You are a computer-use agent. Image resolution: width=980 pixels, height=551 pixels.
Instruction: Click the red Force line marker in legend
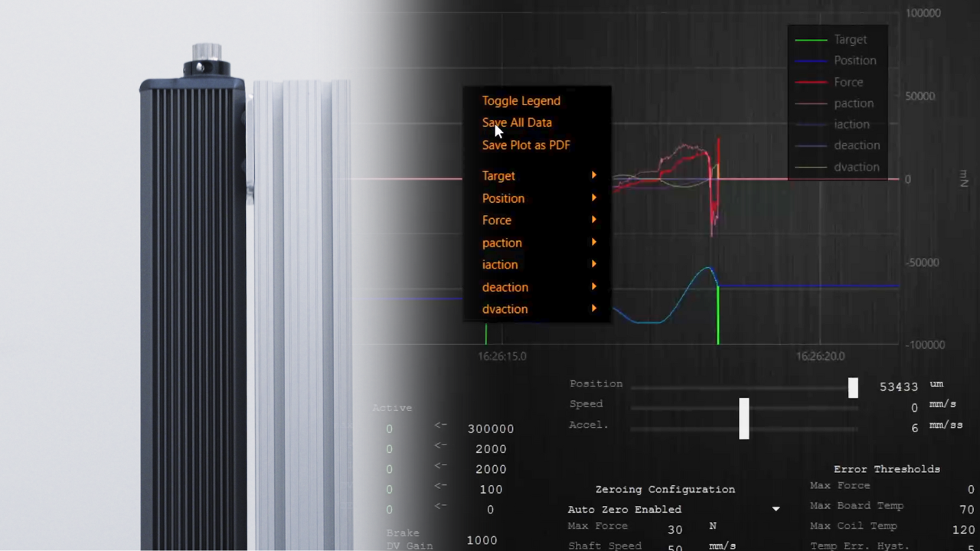[x=812, y=82]
